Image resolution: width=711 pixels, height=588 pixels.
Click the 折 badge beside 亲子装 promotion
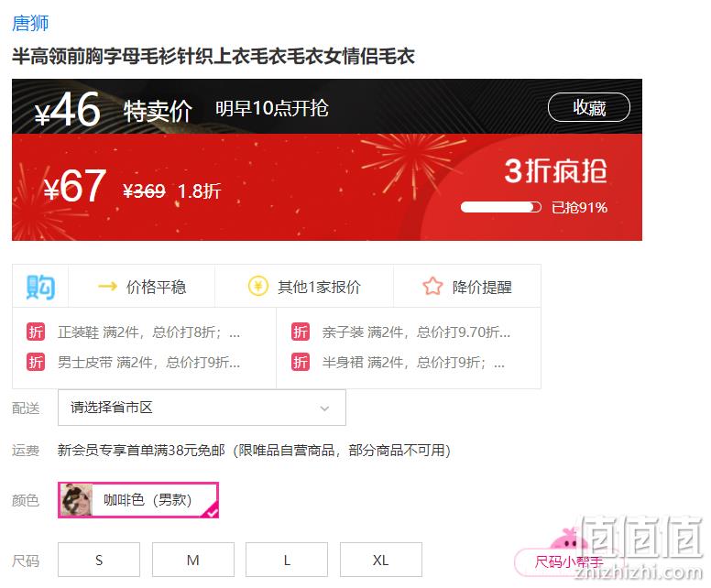coord(301,332)
